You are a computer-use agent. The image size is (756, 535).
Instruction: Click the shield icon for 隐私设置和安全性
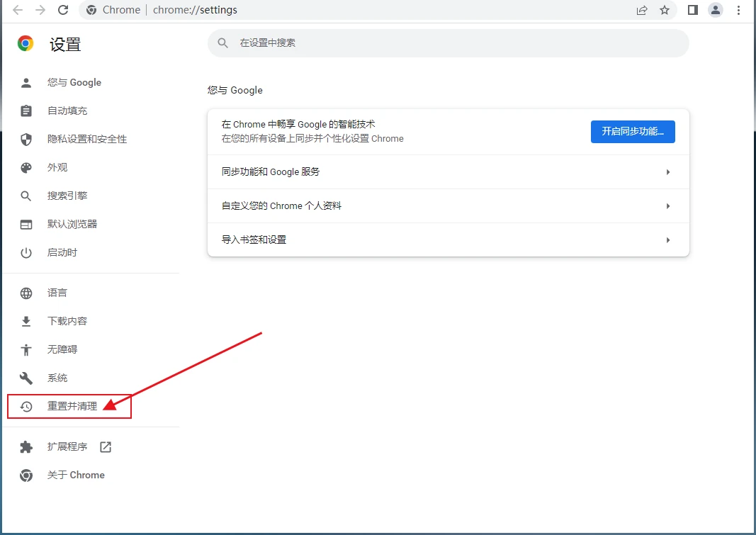coord(26,140)
